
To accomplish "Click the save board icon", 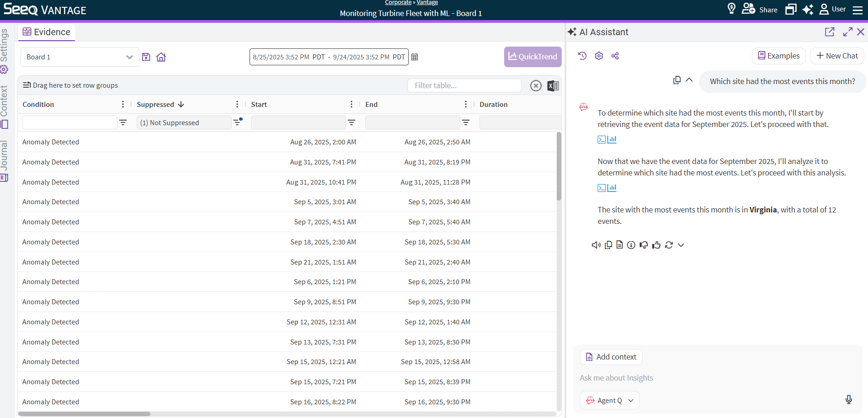I will (x=146, y=57).
